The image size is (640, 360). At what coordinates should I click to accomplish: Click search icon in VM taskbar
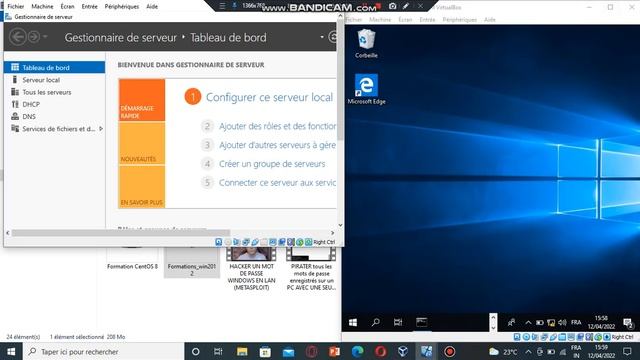(x=376, y=322)
